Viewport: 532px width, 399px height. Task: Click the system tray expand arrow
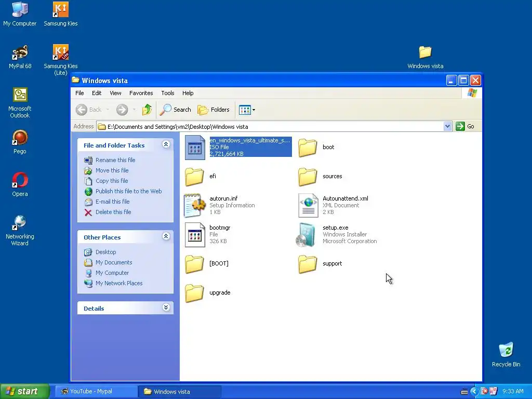(x=474, y=392)
